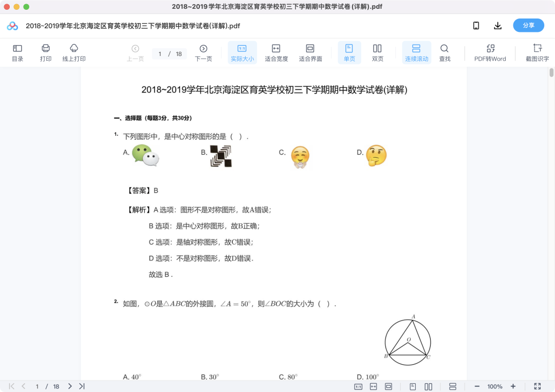Image resolution: width=555 pixels, height=392 pixels.
Task: Click the text 故选 B .
Action: tap(161, 274)
